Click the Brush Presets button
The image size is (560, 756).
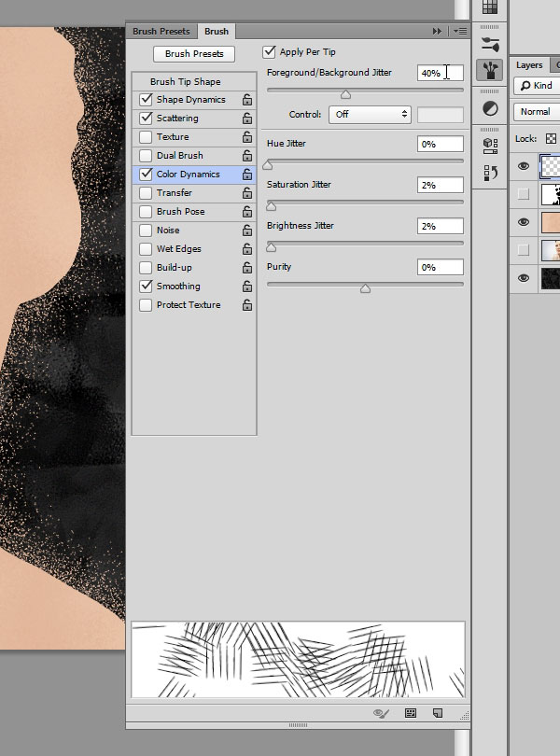click(x=194, y=54)
